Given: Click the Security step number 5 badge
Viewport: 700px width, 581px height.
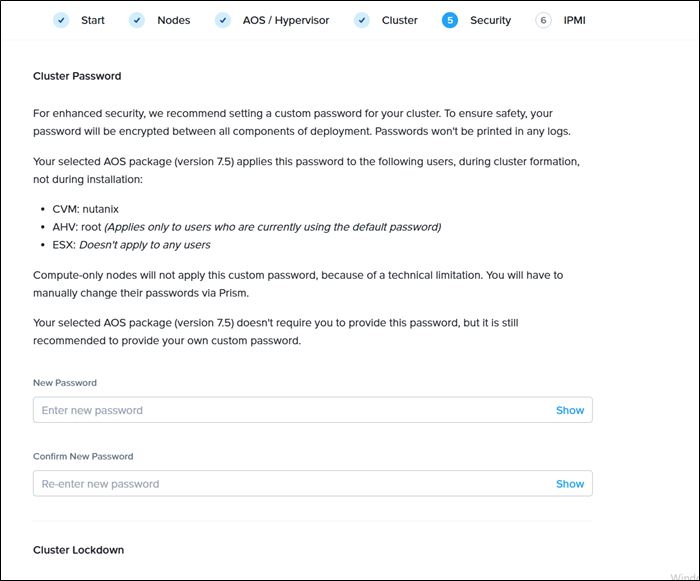Looking at the screenshot, I should pos(450,20).
